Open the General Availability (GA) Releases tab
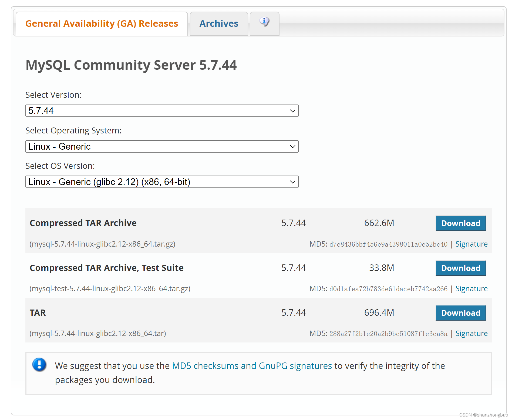Screen dimensions: 512x420 [x=102, y=24]
